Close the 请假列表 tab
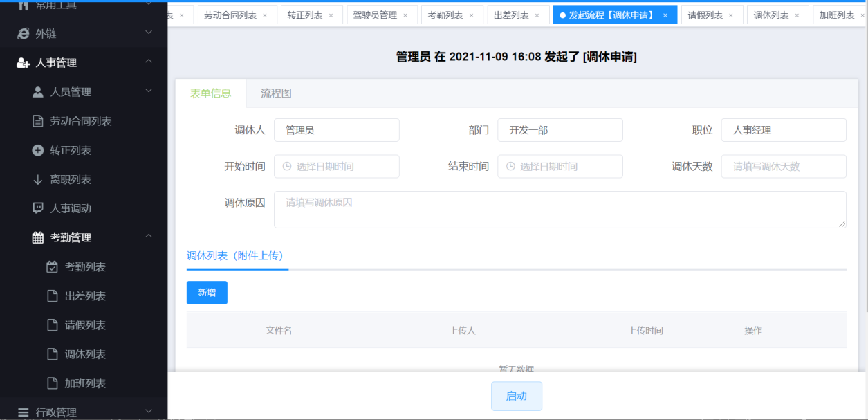The width and height of the screenshot is (868, 420). coord(731,15)
